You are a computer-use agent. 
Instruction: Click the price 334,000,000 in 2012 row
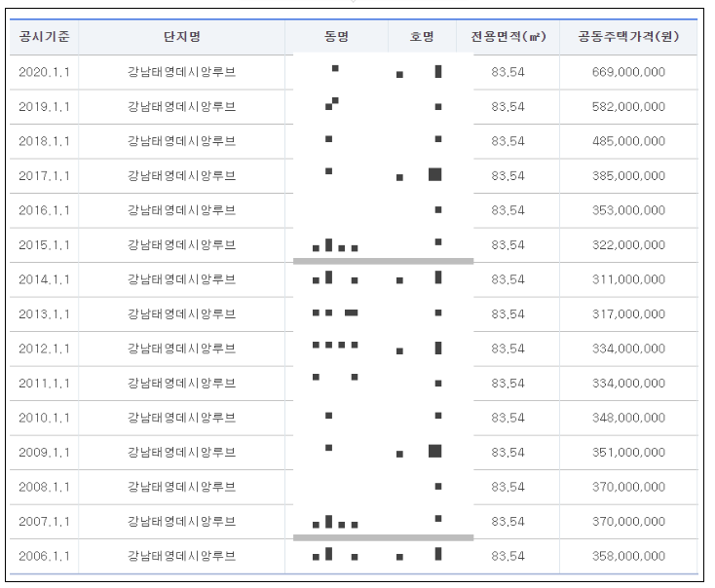[628, 349]
